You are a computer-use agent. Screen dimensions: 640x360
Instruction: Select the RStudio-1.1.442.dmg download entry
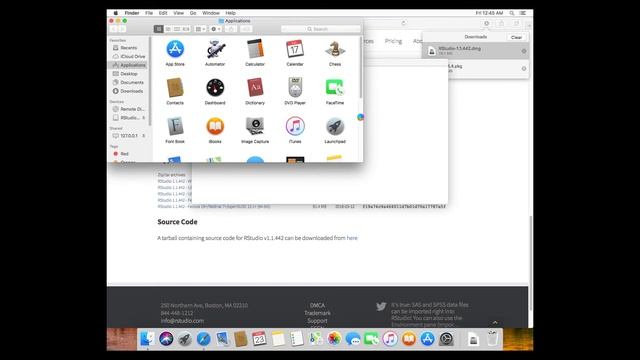click(x=476, y=51)
